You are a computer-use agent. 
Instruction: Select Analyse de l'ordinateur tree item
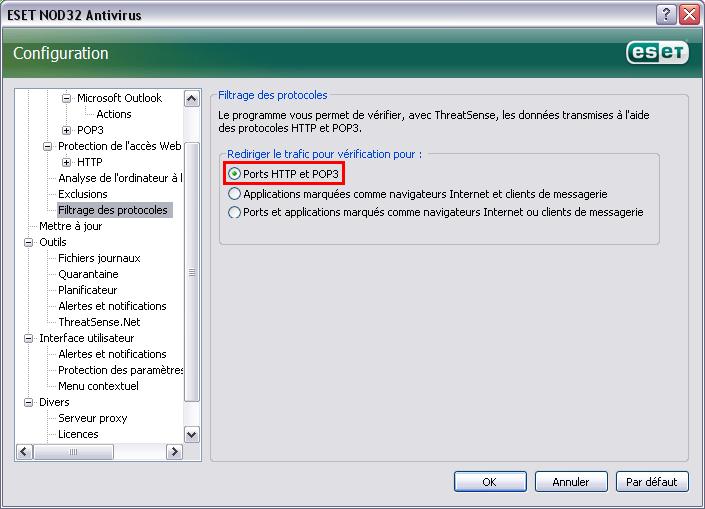[120, 178]
